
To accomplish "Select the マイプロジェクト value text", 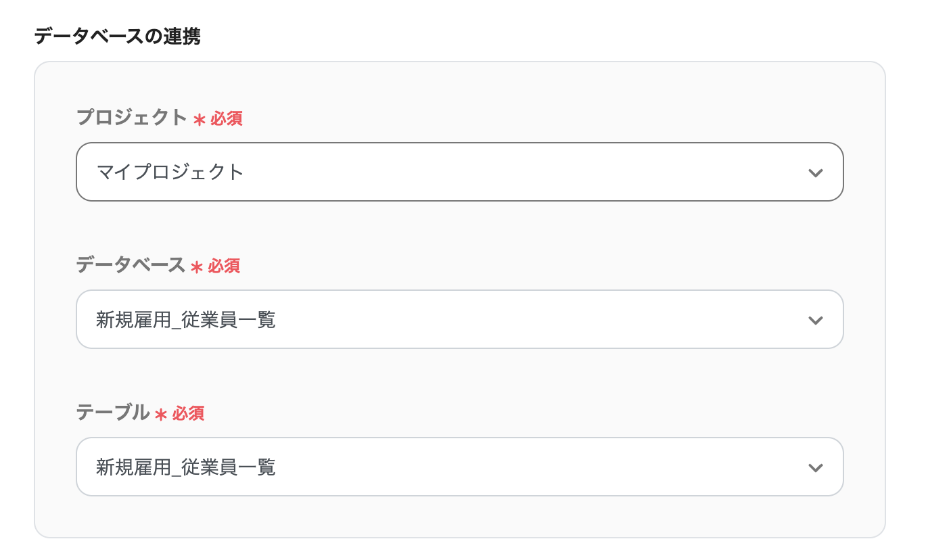I will click(x=170, y=172).
